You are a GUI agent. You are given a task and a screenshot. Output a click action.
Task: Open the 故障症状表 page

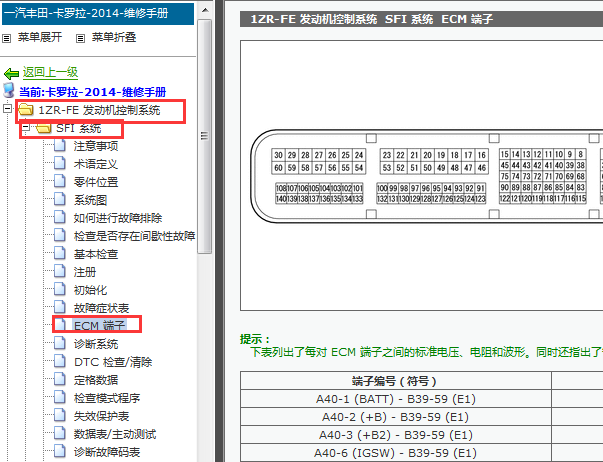(x=101, y=308)
